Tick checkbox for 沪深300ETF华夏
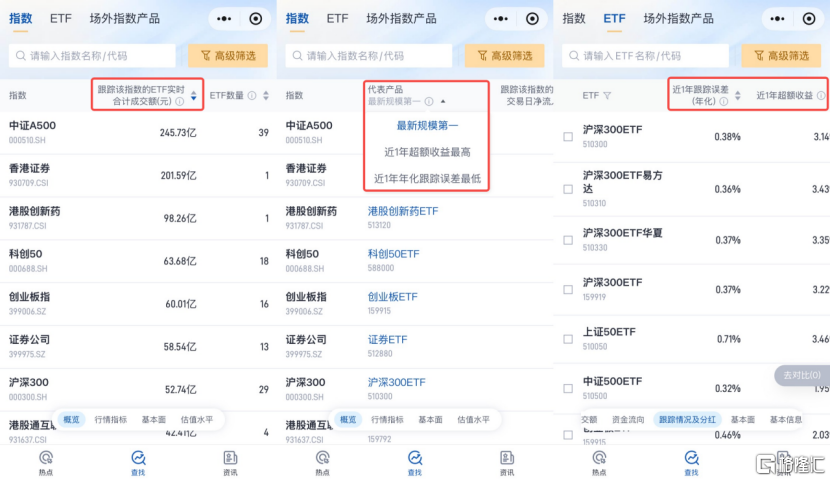This screenshot has height=481, width=831. point(568,240)
